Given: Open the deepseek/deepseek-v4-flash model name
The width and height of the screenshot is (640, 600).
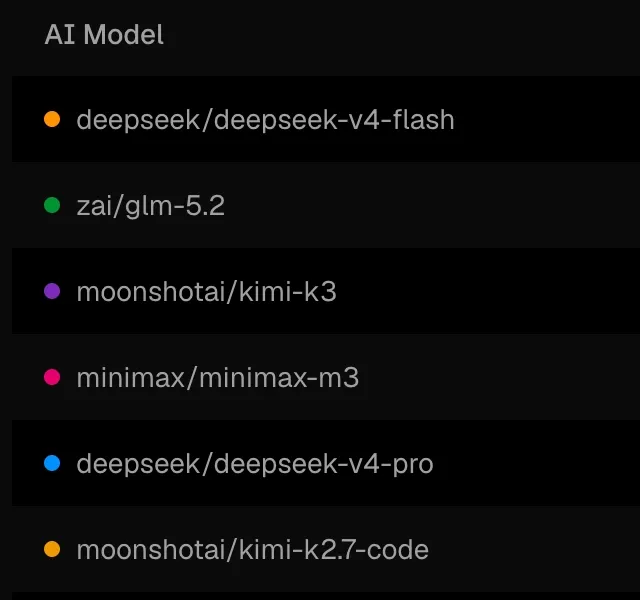Looking at the screenshot, I should point(265,120).
